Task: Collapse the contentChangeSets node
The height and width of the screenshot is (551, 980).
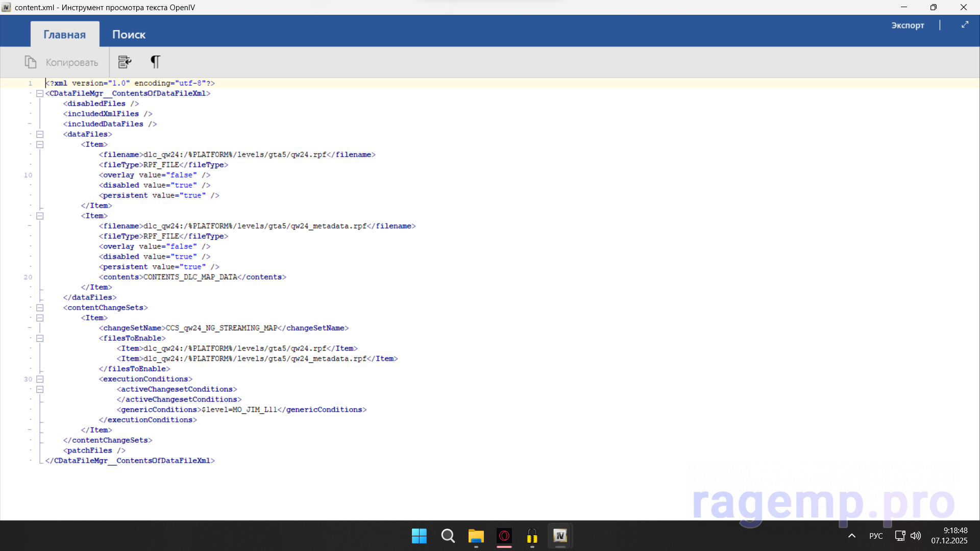Action: click(x=40, y=308)
